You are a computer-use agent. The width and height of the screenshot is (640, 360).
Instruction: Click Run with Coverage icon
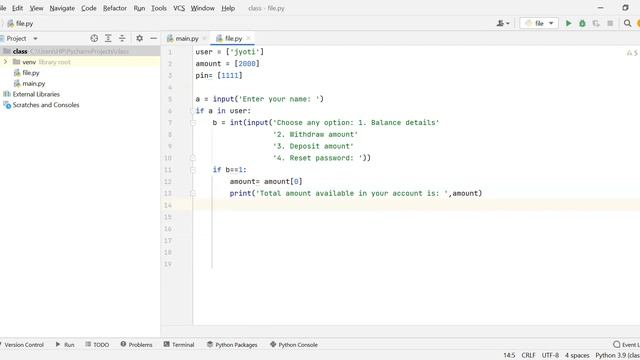pos(596,23)
